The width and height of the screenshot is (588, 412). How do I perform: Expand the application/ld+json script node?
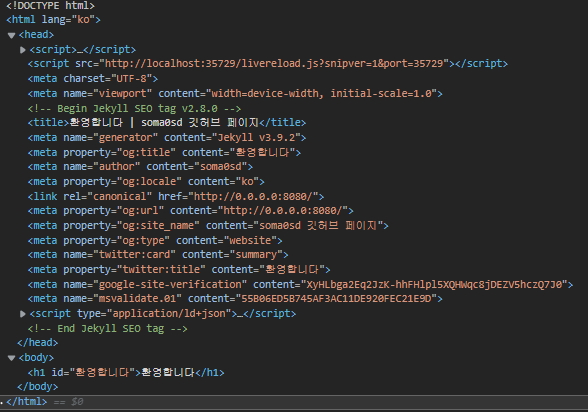(x=22, y=314)
